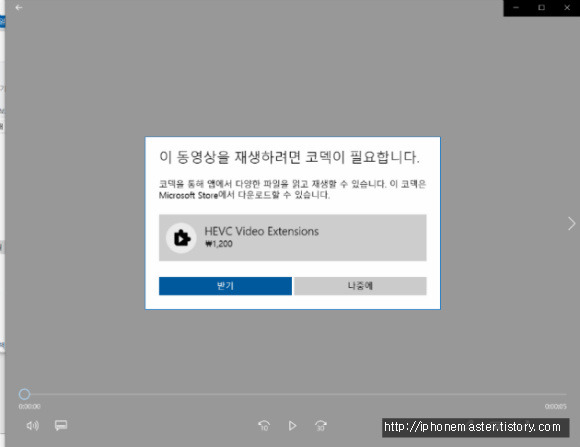Select HEVC Video Extensions item

click(x=293, y=238)
